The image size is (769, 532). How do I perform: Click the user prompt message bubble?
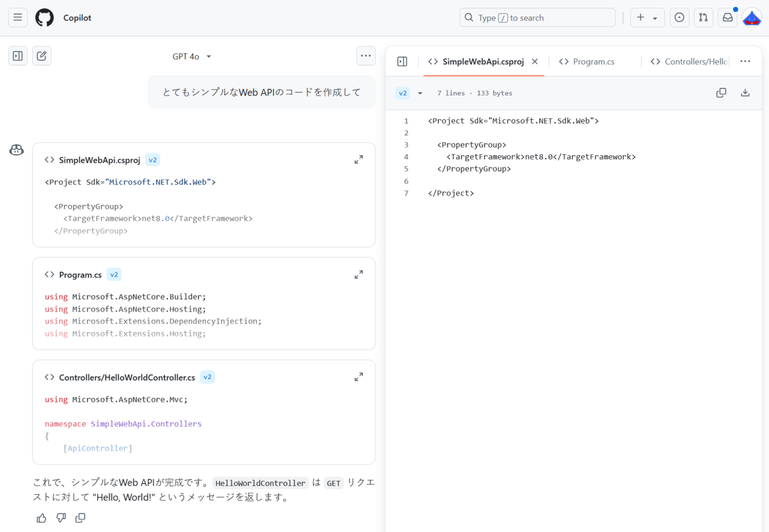[261, 92]
